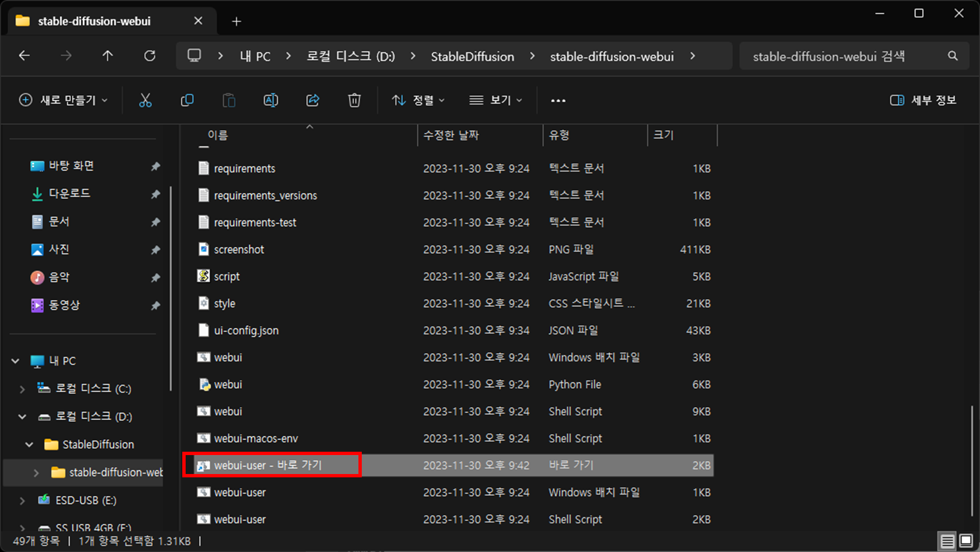Refresh the folder view
This screenshot has height=552, width=980.
tap(149, 56)
